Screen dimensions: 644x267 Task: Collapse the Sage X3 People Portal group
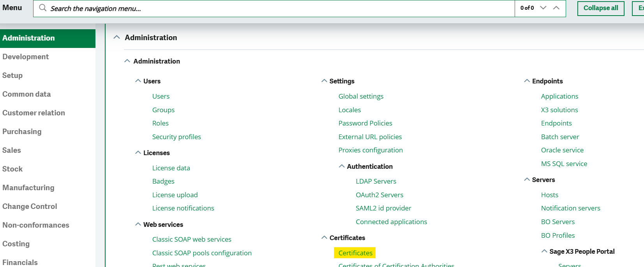(544, 251)
